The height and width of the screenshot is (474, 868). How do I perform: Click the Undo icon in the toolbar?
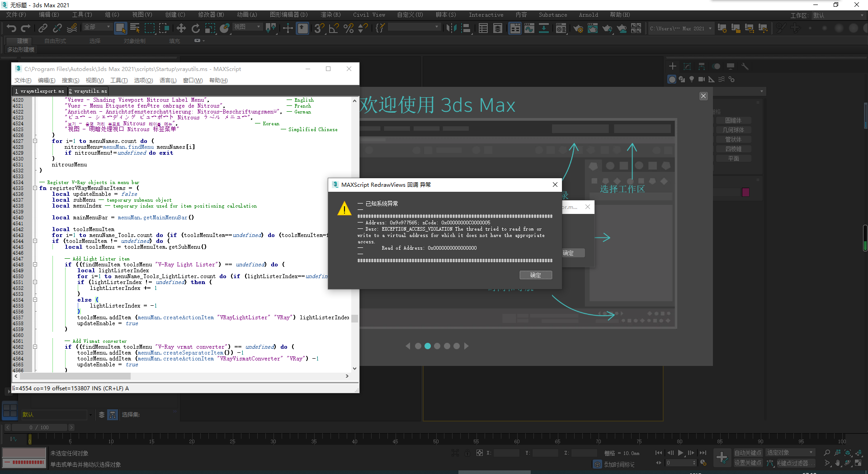coord(11,28)
